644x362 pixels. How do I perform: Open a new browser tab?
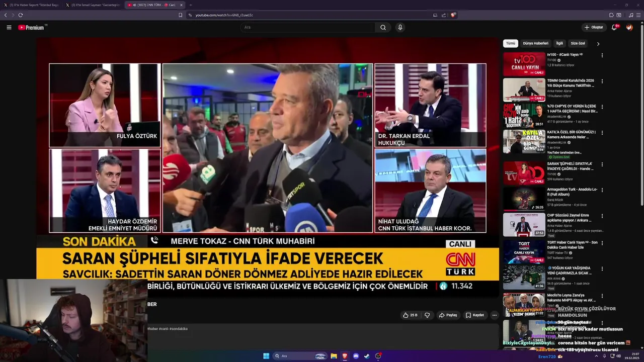click(191, 5)
